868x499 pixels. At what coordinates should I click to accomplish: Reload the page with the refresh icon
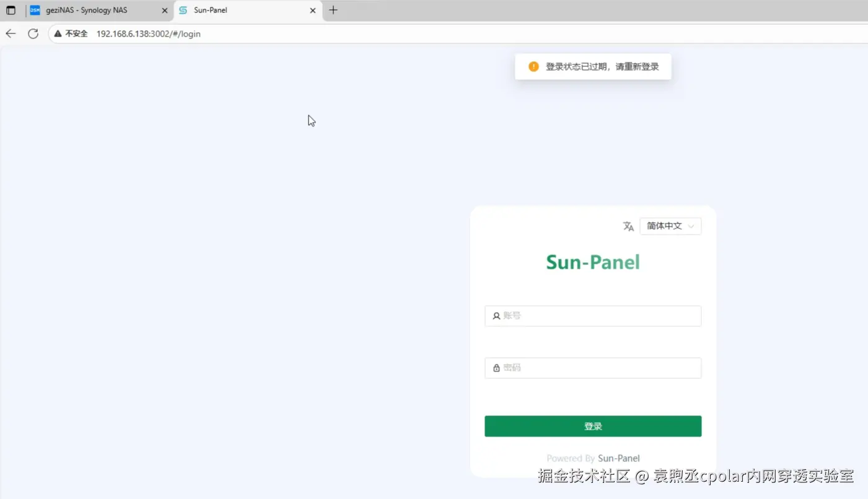[33, 33]
